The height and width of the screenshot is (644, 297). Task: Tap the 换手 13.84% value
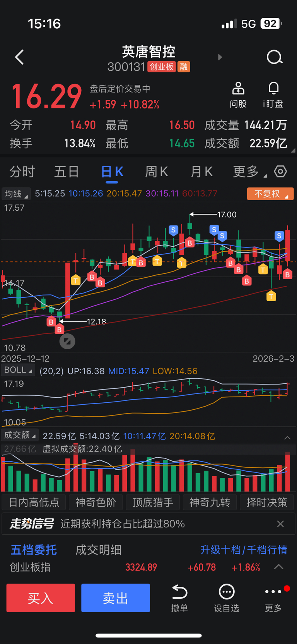80,144
